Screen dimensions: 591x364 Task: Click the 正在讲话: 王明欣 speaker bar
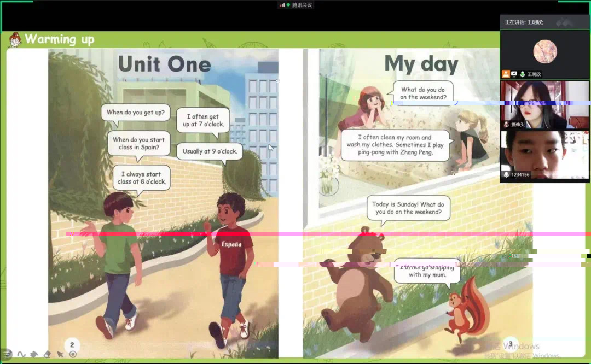click(544, 22)
